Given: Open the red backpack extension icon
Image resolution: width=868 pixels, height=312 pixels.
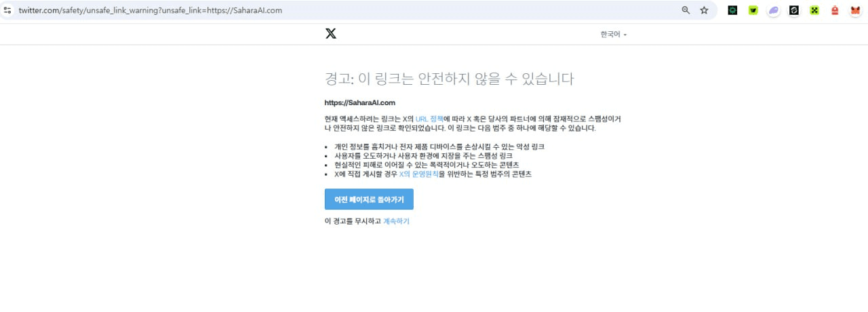Looking at the screenshot, I should [835, 10].
